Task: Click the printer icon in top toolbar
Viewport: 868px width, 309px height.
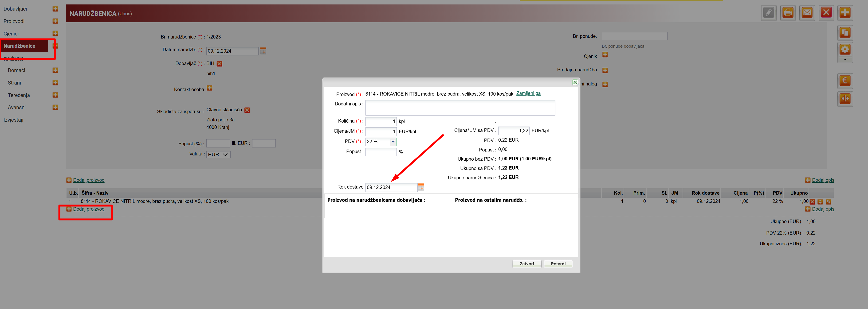Action: tap(787, 13)
